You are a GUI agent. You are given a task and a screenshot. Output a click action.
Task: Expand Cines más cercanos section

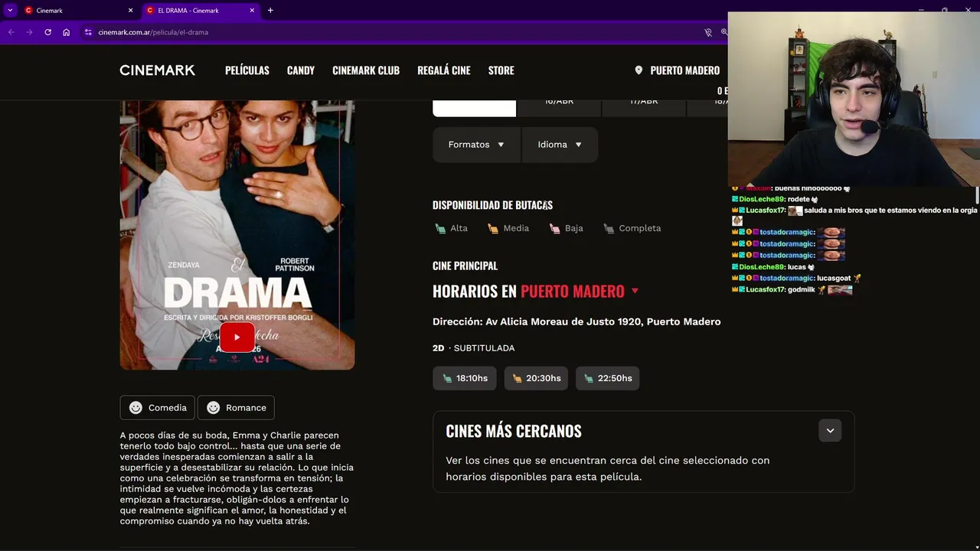830,431
